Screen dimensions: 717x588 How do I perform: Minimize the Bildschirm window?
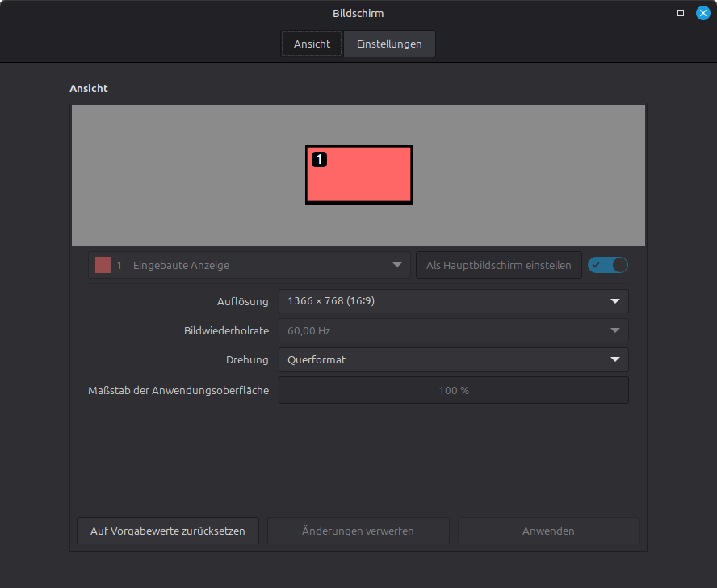658,13
